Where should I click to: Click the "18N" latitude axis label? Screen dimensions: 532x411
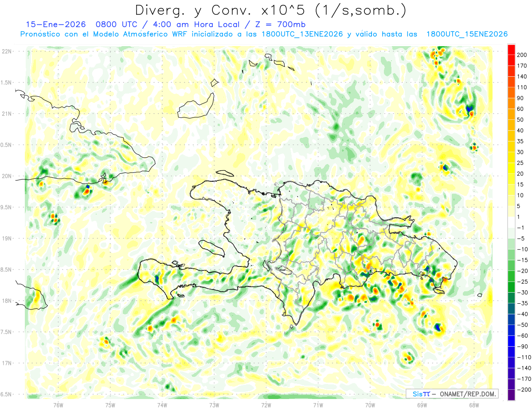point(7,301)
